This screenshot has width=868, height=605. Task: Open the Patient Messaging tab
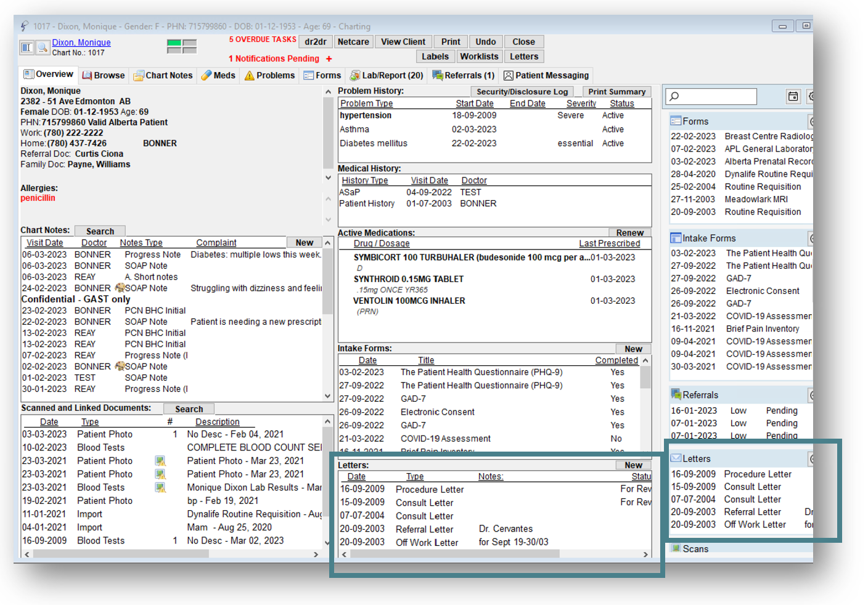[546, 75]
